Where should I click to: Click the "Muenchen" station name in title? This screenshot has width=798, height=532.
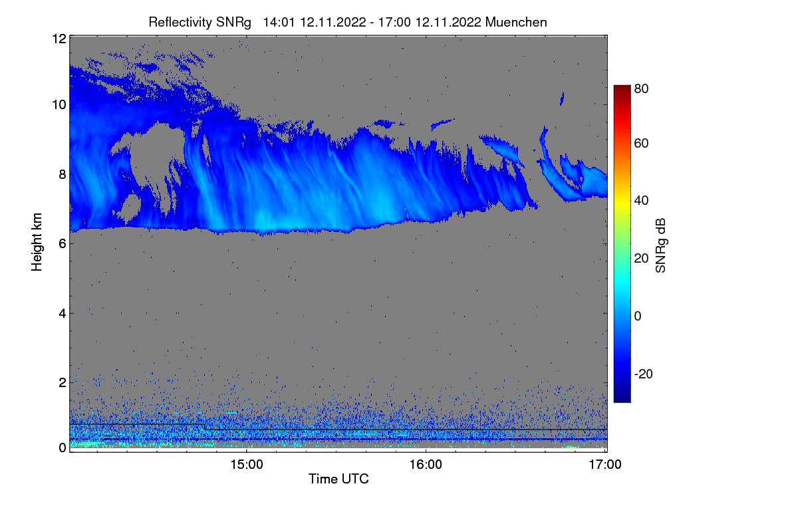[x=516, y=22]
